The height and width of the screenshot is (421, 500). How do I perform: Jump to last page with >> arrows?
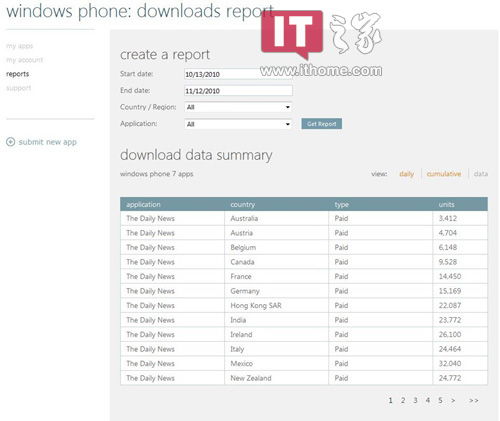click(474, 400)
